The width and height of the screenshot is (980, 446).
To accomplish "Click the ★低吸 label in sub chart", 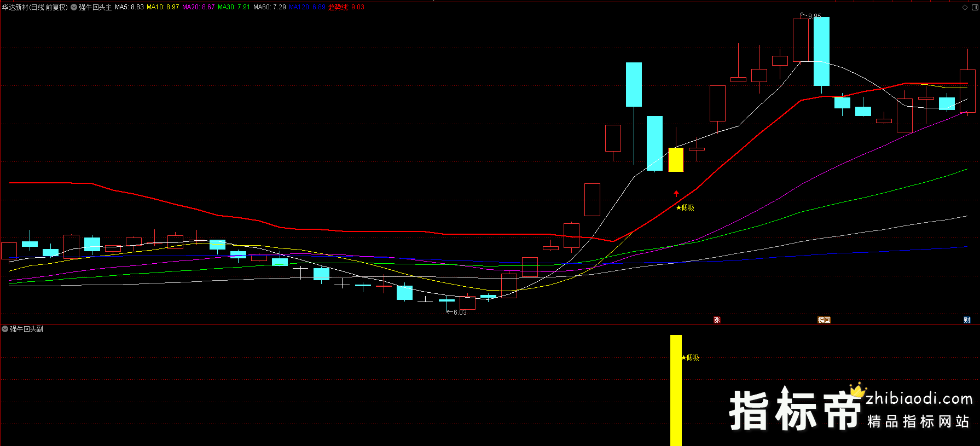I will pyautogui.click(x=690, y=357).
